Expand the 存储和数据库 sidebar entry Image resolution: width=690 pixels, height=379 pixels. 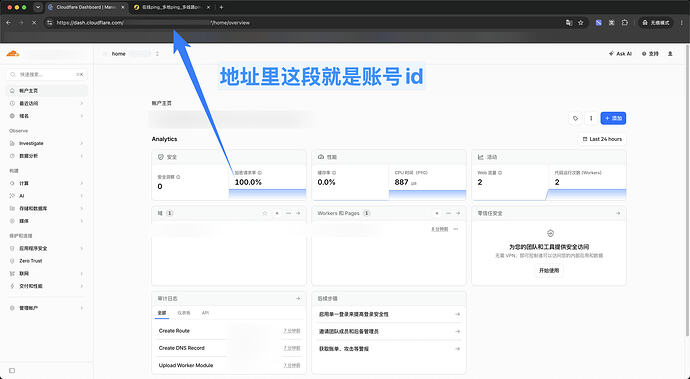coord(47,209)
